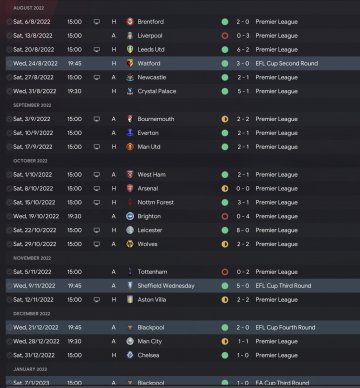
Task: Open the EFL Cup Fourth Round link for Blackpool
Action: [x=285, y=327]
